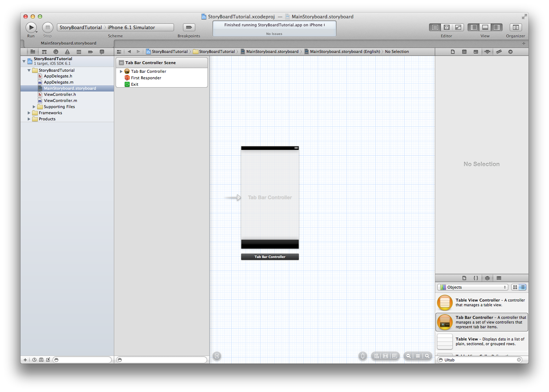Show the Identity inspector
The width and height of the screenshot is (549, 392).
476,52
